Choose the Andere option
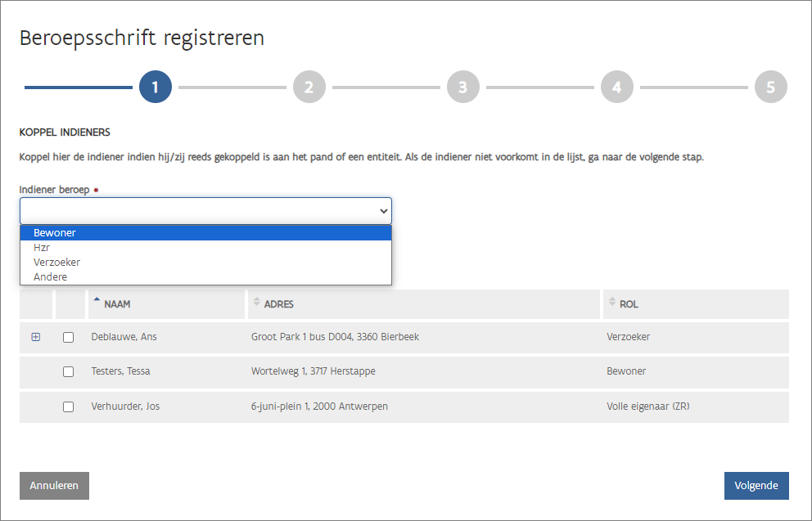The image size is (812, 521). (51, 277)
